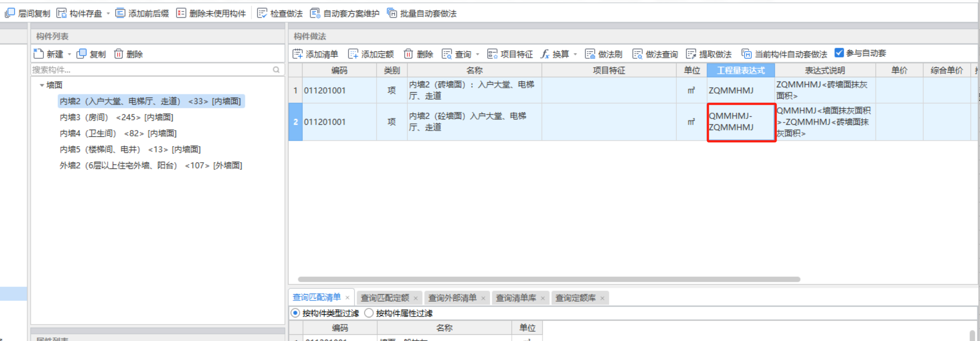Click the 构件存盘 icon

click(62, 13)
